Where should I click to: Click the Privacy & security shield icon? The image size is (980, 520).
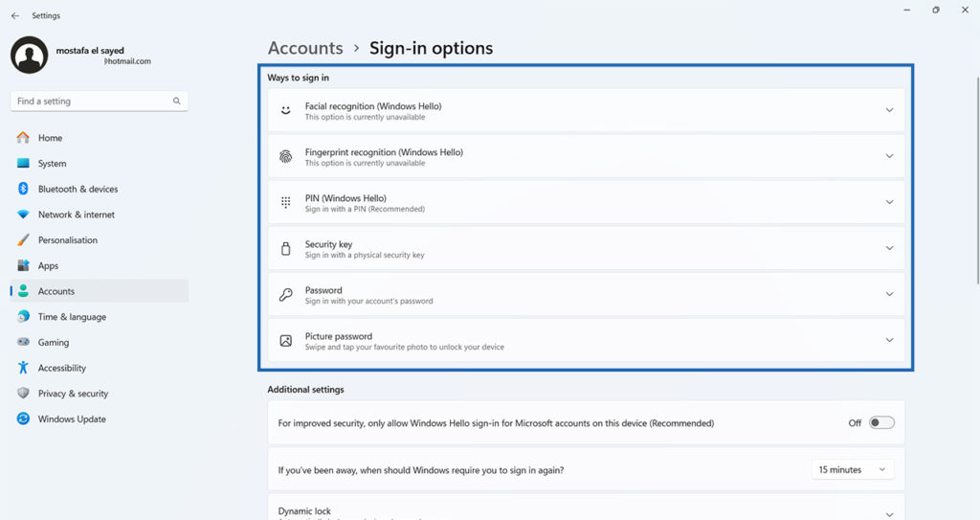(23, 394)
